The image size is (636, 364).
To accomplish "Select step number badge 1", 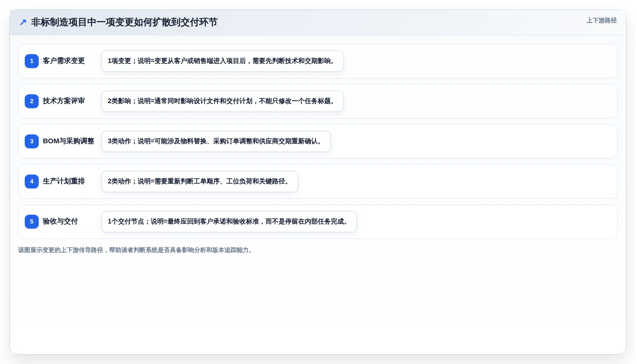I will (x=32, y=61).
